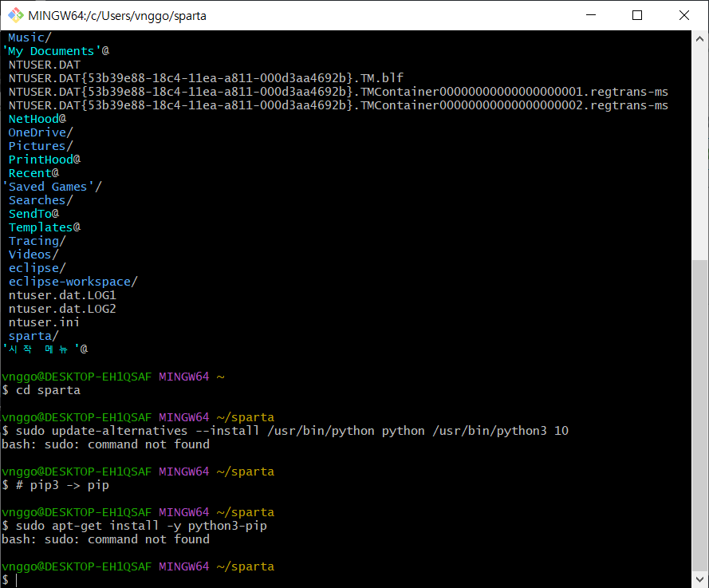Screen dimensions: 709x588
Task: Click the Searches/ directory entry
Action: pos(41,200)
